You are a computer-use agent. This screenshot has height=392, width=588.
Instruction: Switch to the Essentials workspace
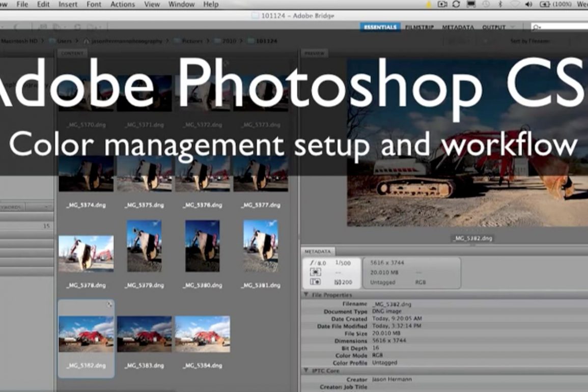click(x=380, y=27)
